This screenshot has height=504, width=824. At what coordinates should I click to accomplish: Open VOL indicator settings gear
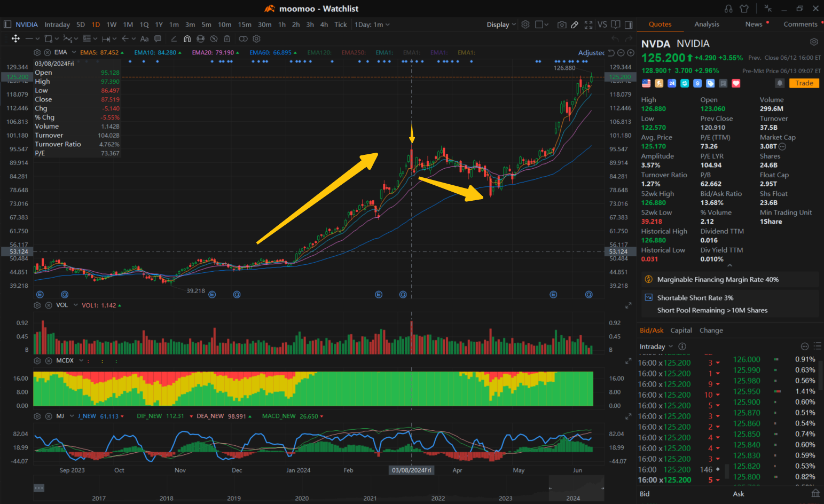(x=37, y=305)
